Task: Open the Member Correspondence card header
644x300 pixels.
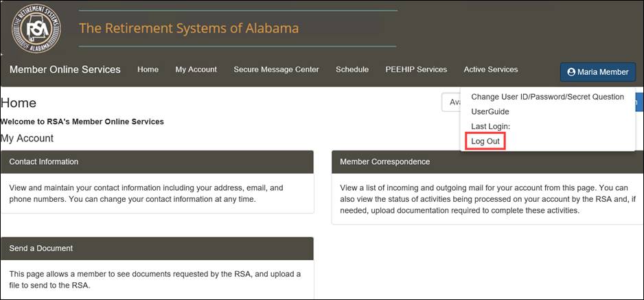Action: click(x=487, y=162)
